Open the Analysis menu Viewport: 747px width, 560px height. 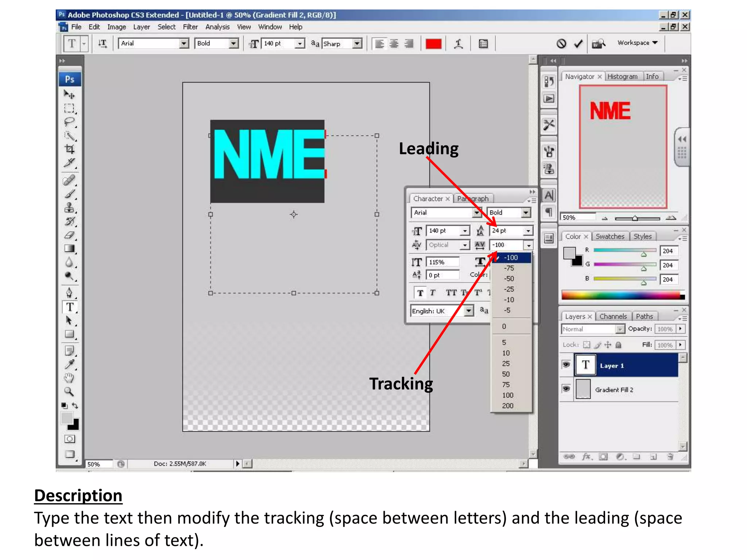217,27
